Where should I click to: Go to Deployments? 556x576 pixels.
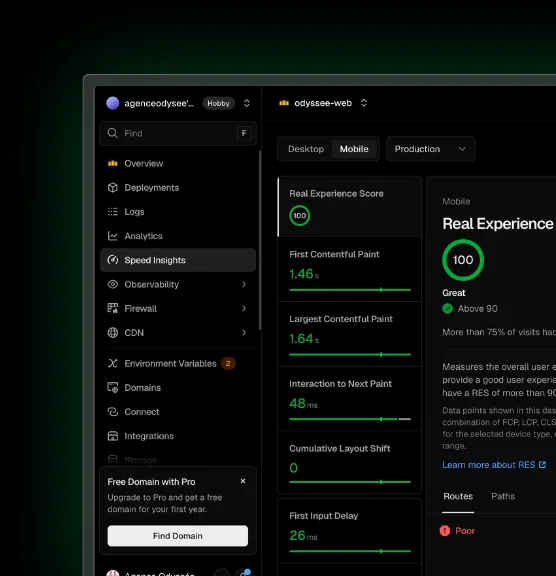point(178,188)
